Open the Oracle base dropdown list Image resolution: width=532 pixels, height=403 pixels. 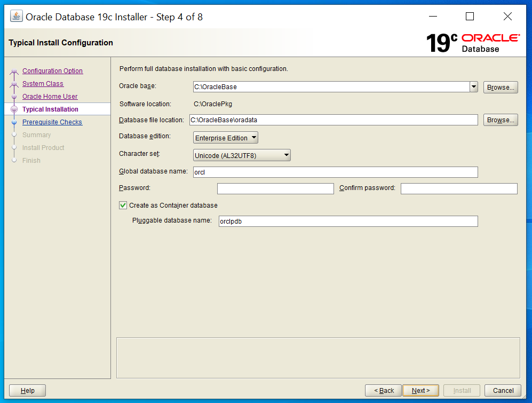(473, 86)
